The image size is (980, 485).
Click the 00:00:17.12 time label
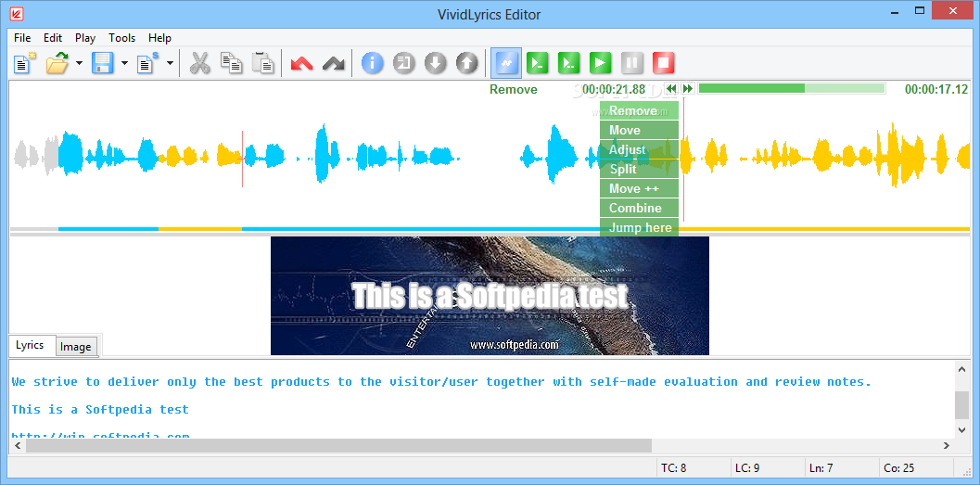(x=936, y=89)
